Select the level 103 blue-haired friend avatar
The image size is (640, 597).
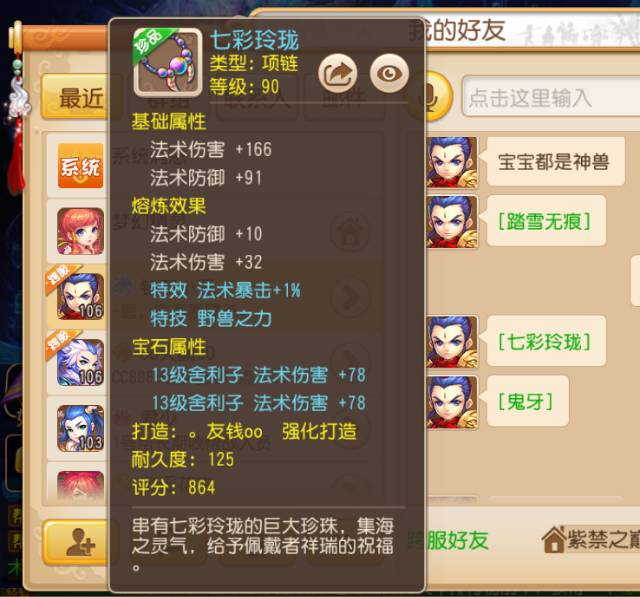click(x=80, y=428)
